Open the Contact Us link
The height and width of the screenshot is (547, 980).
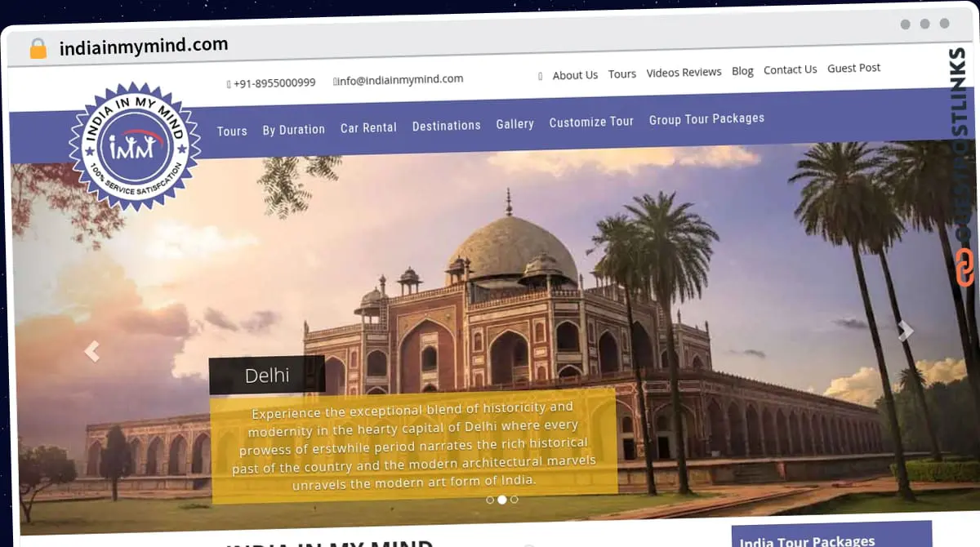coord(790,69)
